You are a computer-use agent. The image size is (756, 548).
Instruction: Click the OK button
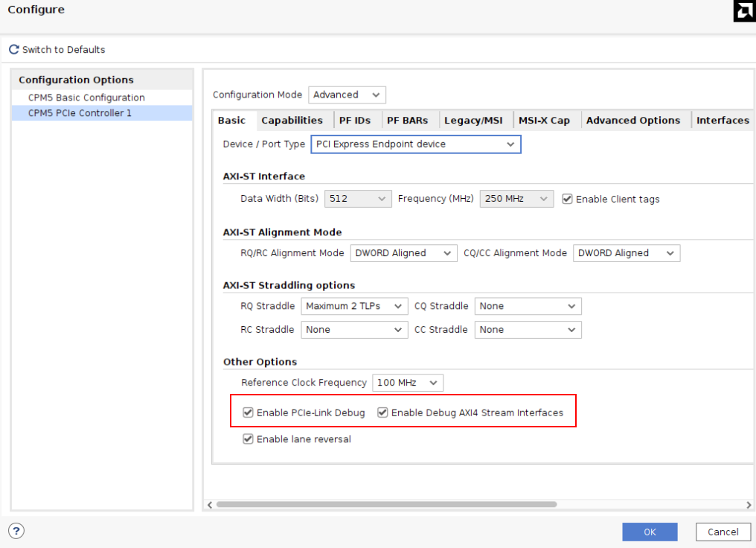pos(650,532)
